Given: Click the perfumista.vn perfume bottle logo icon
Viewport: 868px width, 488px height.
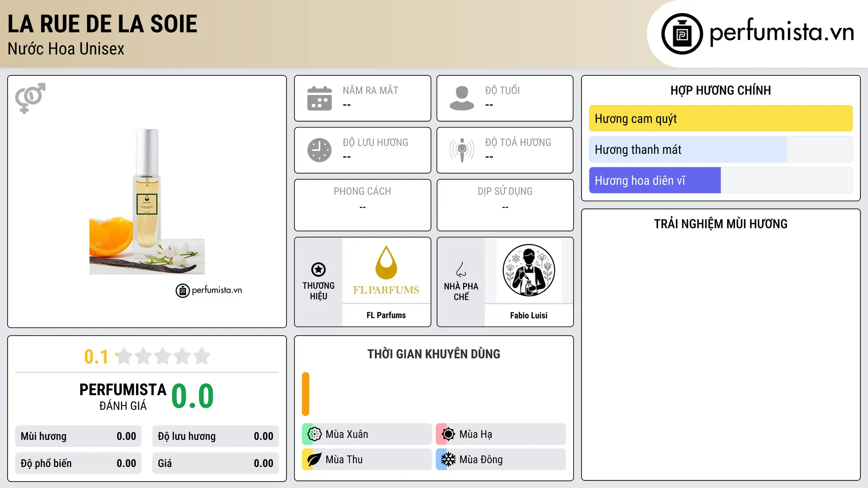Looking at the screenshot, I should pos(682,34).
